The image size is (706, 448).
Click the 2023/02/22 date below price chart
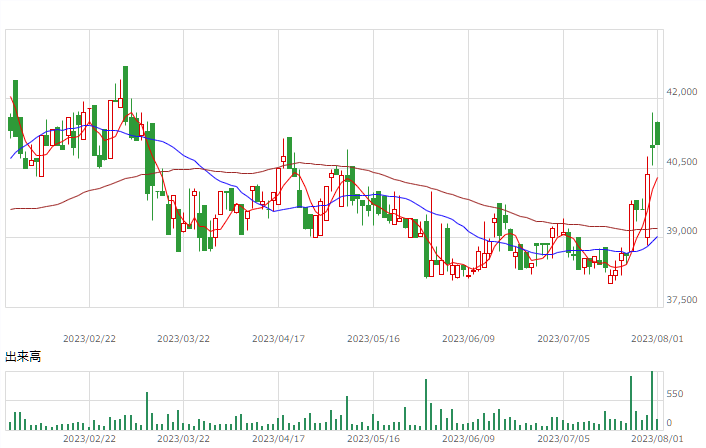coord(89,339)
